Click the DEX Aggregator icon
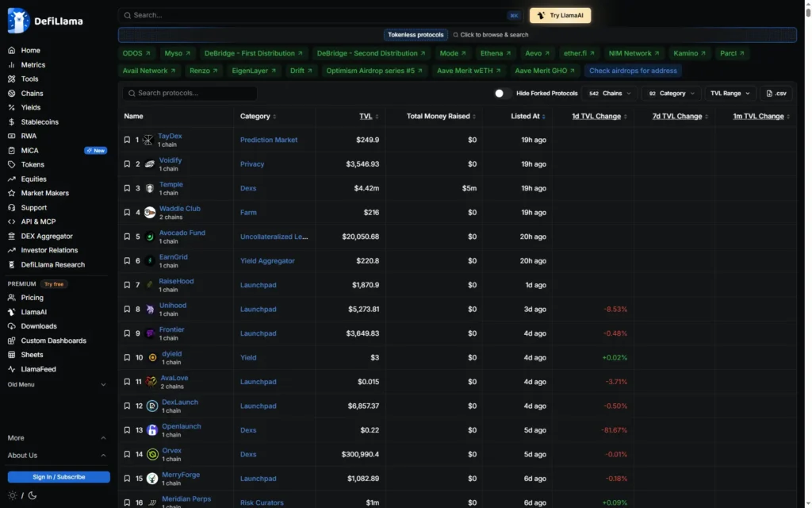This screenshot has height=508, width=812. (x=11, y=236)
